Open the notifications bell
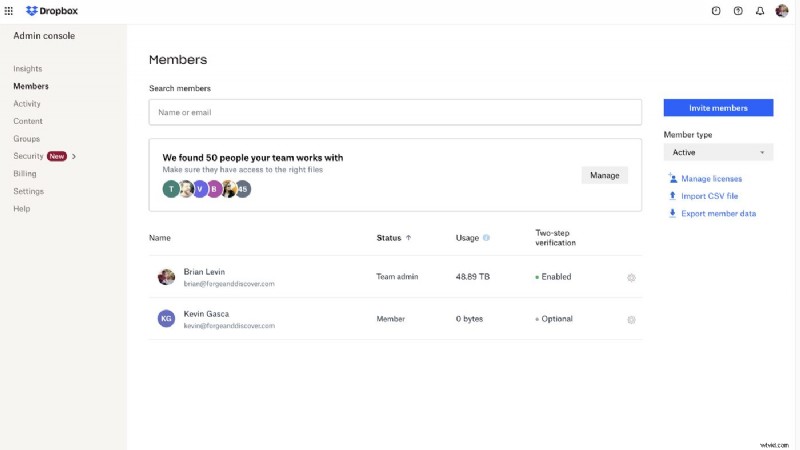This screenshot has height=450, width=800. 760,11
